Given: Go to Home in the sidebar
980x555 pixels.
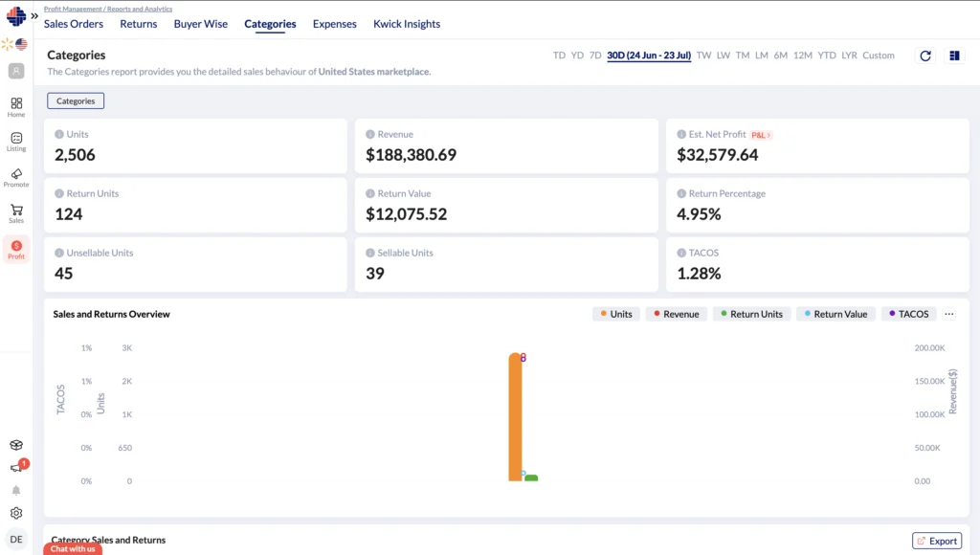Looking at the screenshot, I should (16, 107).
